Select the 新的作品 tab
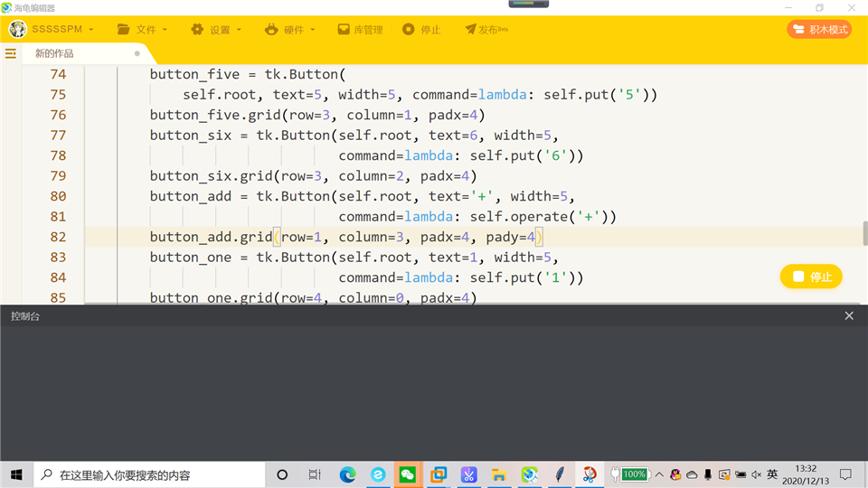Screen dimensions: 868x488 pos(54,53)
